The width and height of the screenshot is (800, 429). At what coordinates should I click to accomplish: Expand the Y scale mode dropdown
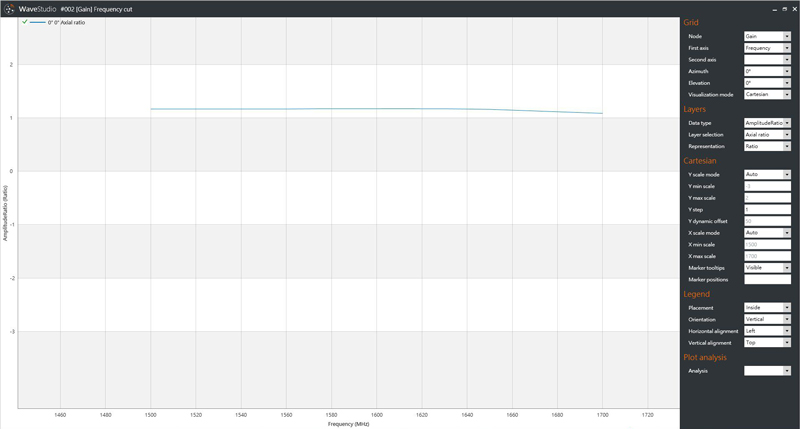click(x=767, y=174)
